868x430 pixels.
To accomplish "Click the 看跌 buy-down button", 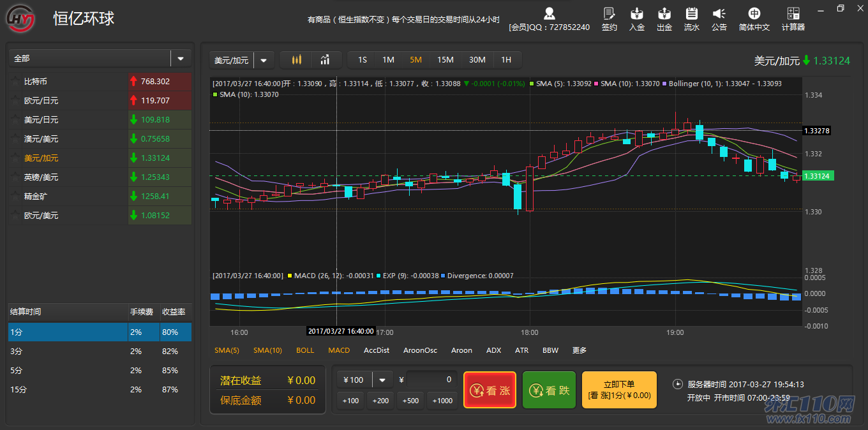I will pos(549,390).
